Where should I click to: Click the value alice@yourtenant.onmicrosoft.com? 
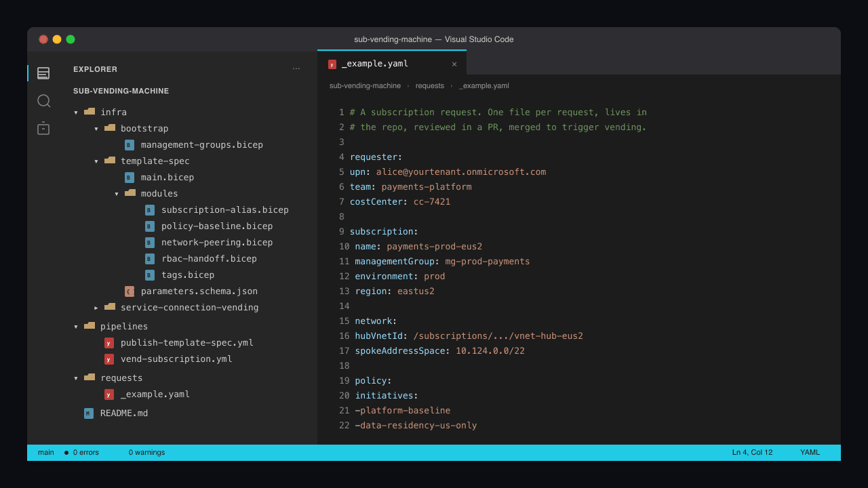461,172
